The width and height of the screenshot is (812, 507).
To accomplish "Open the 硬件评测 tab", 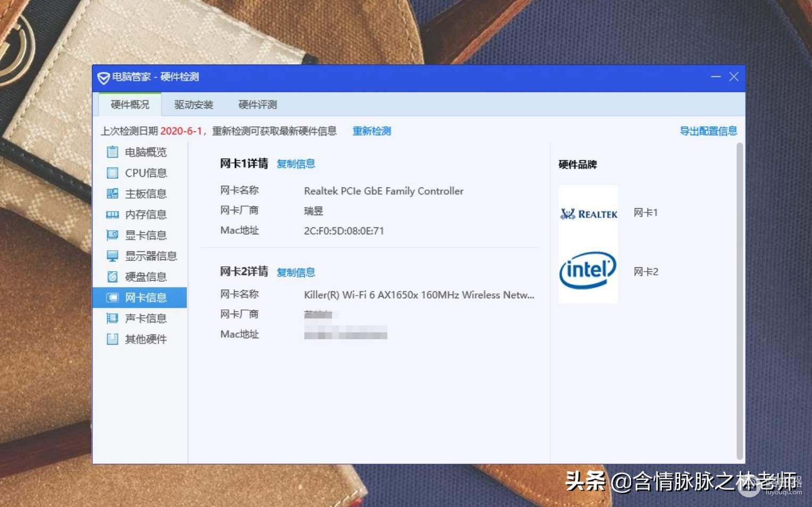I will click(258, 104).
